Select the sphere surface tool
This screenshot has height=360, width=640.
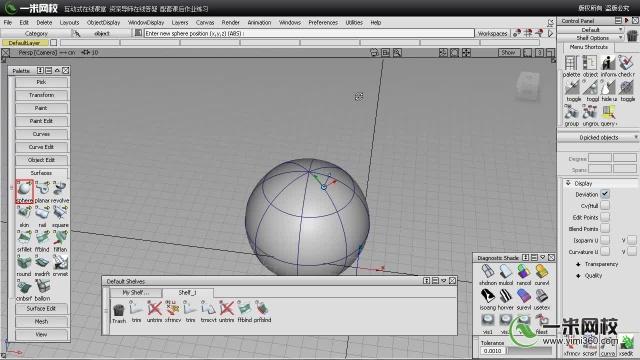tap(24, 191)
